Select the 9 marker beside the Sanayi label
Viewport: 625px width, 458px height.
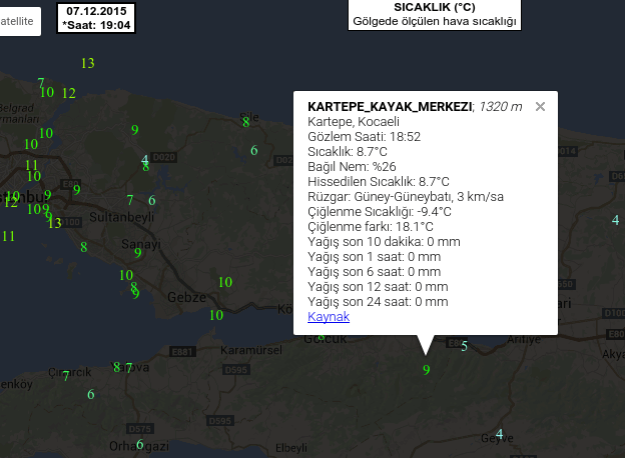point(137,253)
